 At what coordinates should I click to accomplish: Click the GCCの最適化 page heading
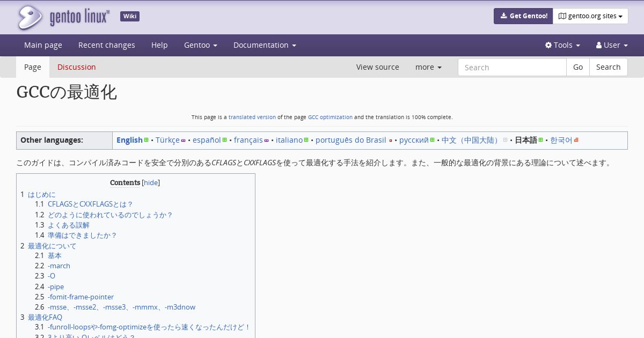[67, 92]
